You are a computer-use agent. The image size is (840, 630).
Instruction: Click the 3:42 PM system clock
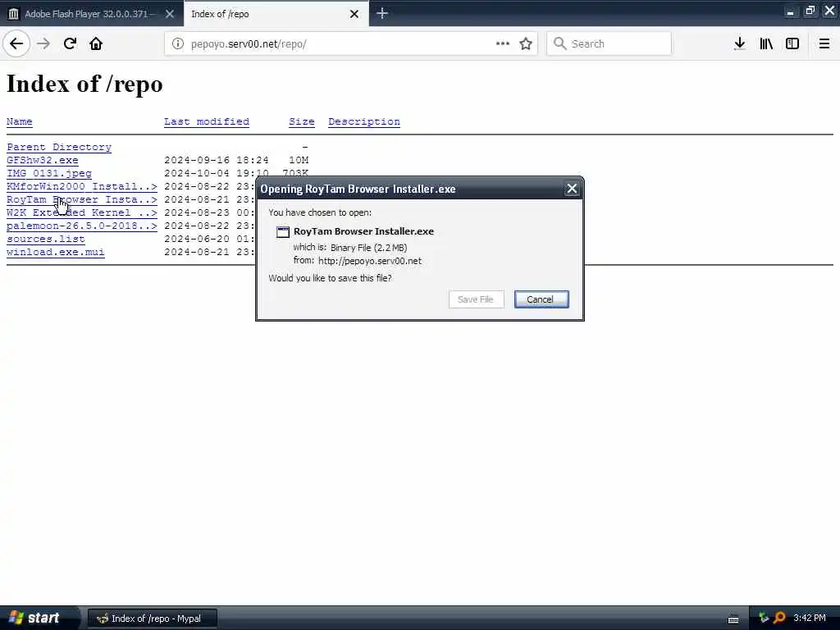click(x=810, y=619)
